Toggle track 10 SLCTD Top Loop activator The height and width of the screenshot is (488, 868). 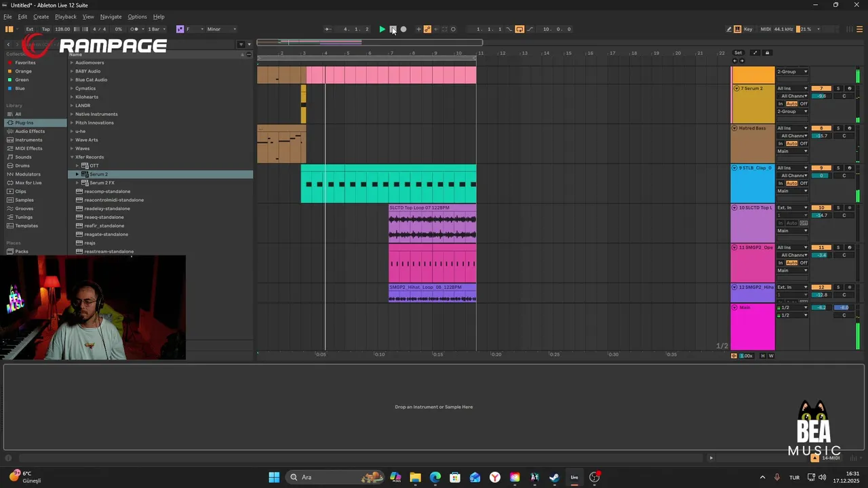tap(821, 207)
